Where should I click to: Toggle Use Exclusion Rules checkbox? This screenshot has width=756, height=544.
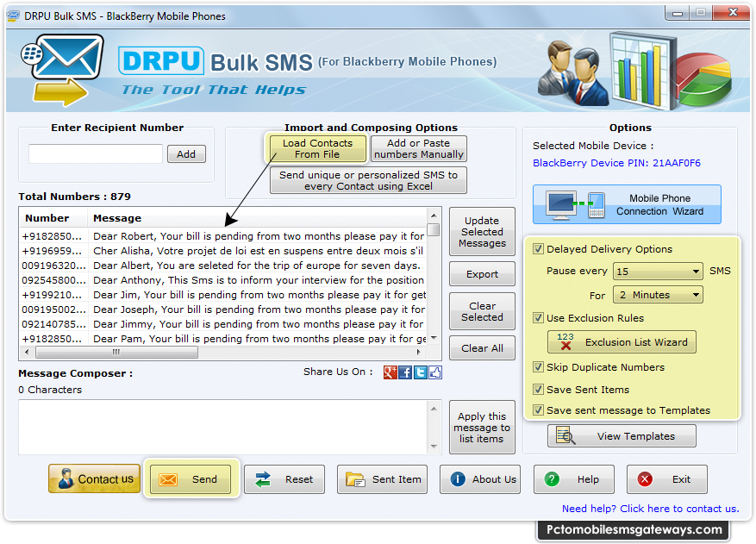538,317
